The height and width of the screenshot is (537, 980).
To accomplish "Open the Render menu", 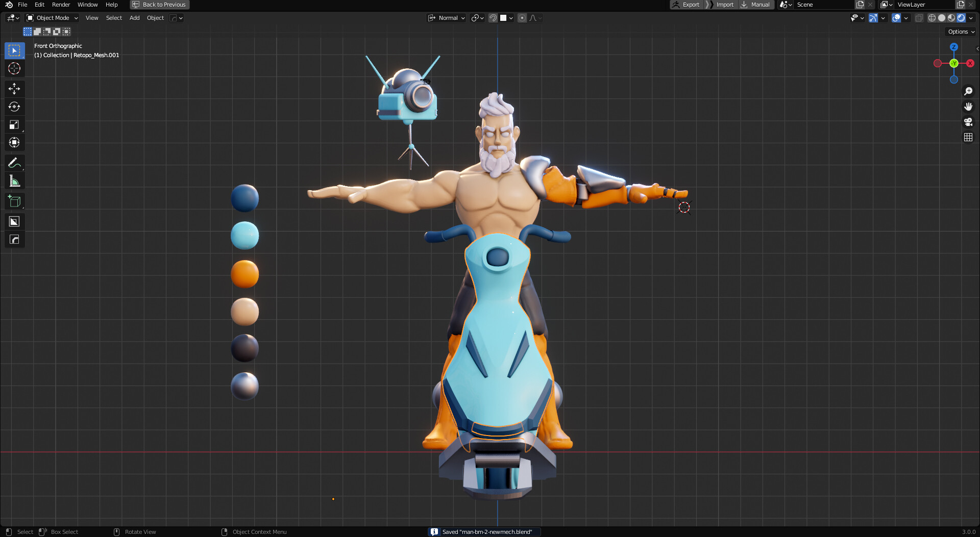I will coord(61,5).
